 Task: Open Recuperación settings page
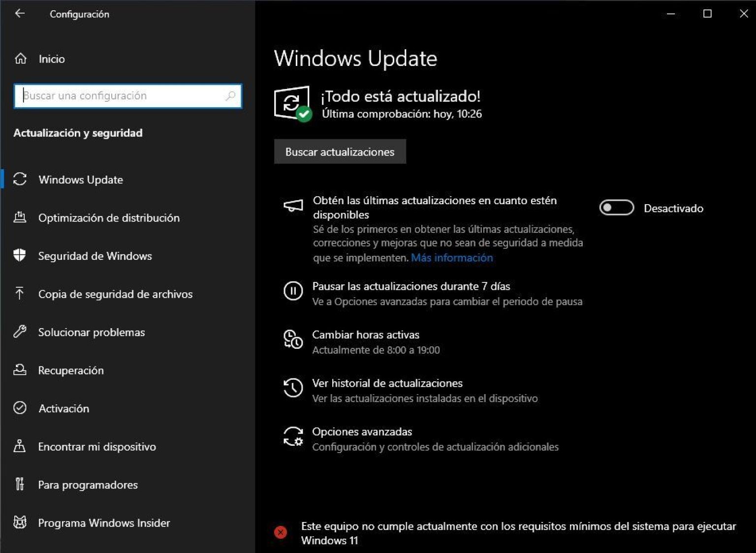71,370
